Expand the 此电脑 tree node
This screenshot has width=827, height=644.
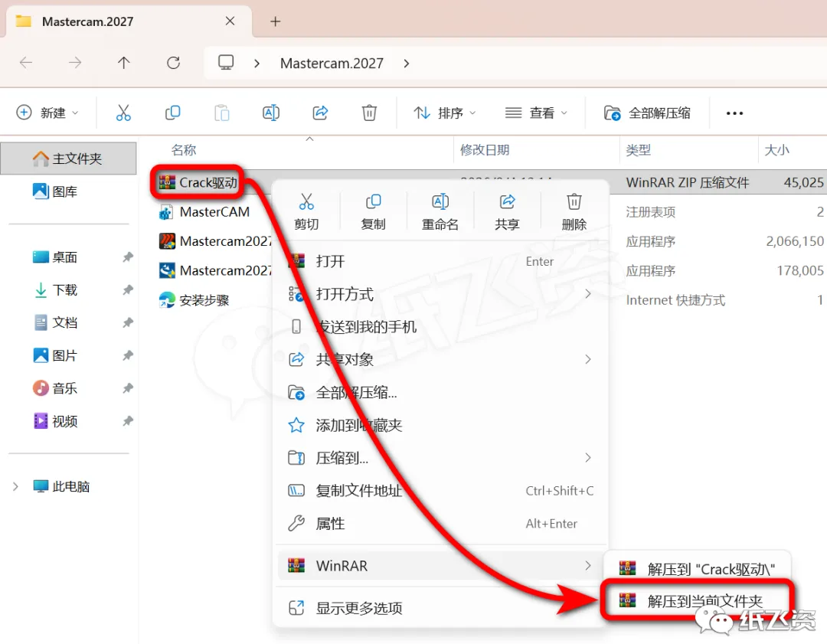coord(15,486)
